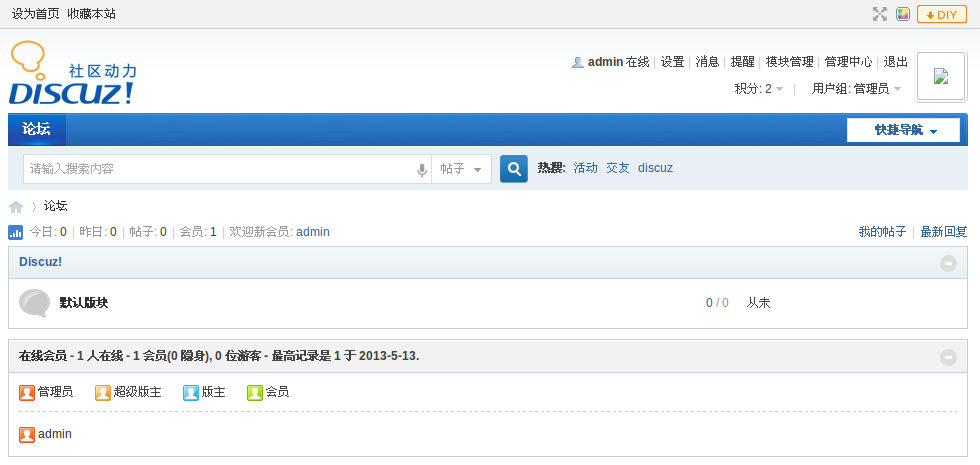
Task: Click 从未 last post text
Action: (x=758, y=303)
